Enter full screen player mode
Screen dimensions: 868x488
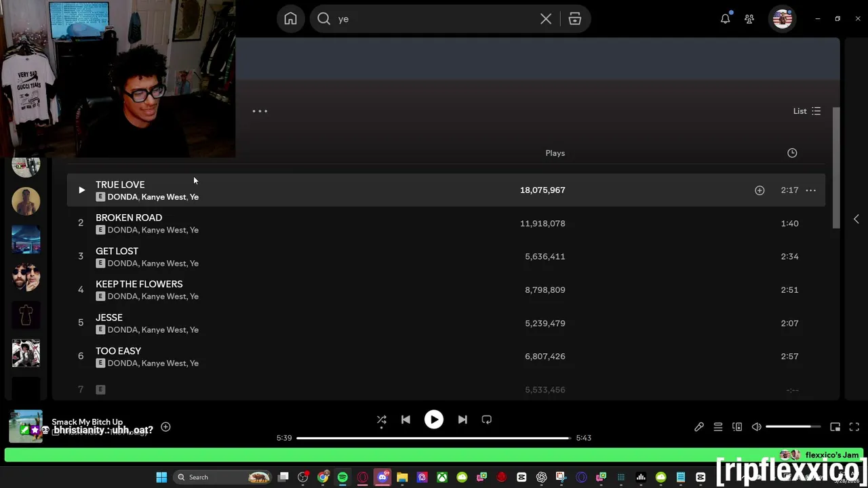854,427
